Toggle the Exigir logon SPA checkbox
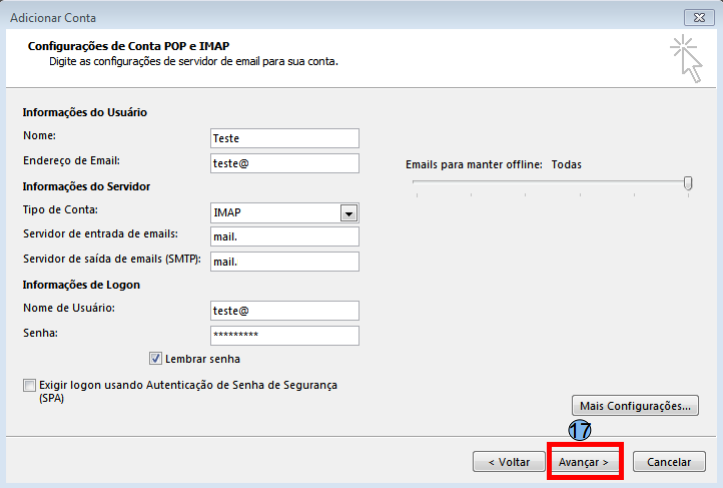Viewport: 723px width, 488px height. (x=28, y=385)
